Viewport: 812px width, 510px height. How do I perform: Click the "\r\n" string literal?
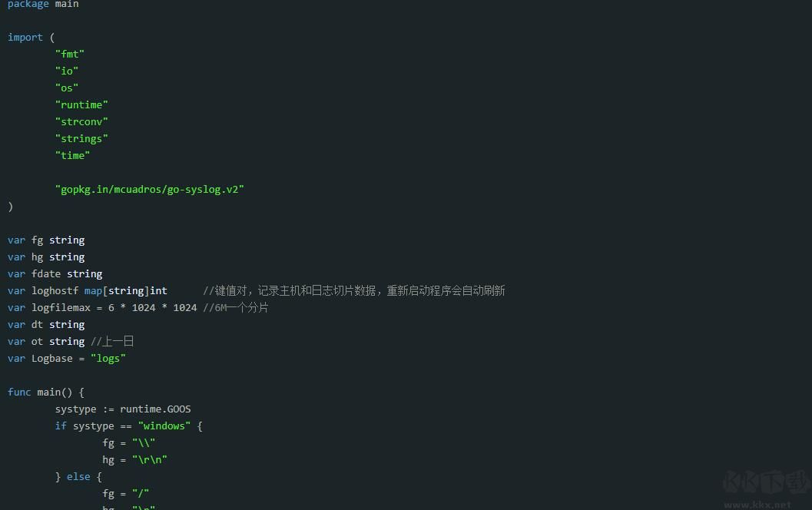click(149, 459)
